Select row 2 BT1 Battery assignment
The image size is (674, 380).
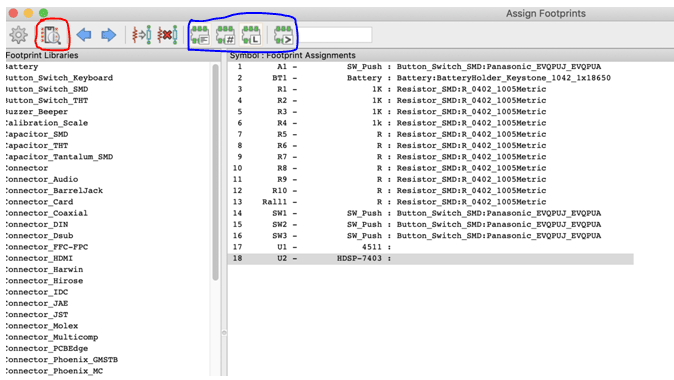click(x=430, y=78)
